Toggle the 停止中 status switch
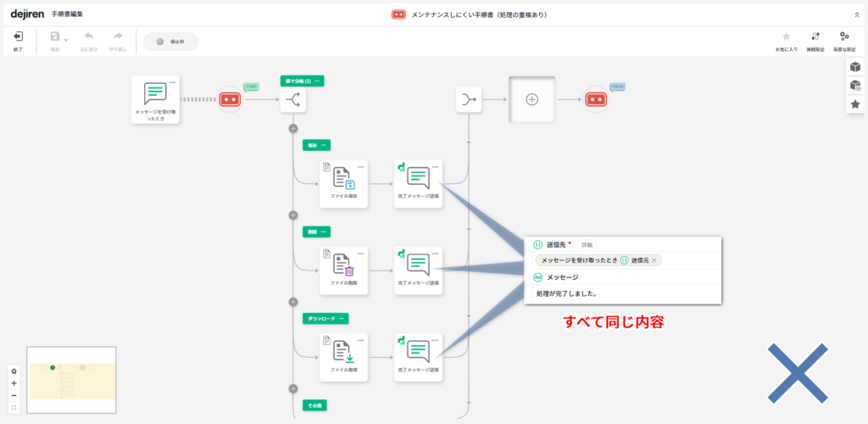The height and width of the screenshot is (424, 868). coord(170,42)
